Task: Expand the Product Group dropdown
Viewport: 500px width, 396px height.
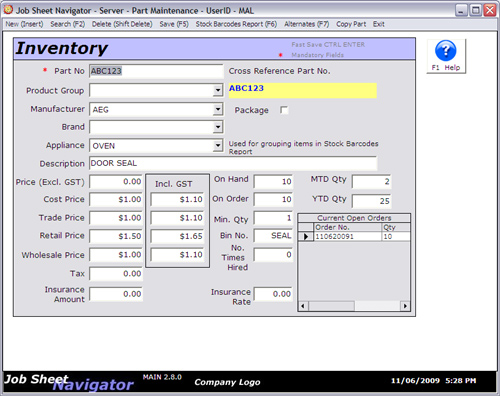Action: [x=218, y=90]
